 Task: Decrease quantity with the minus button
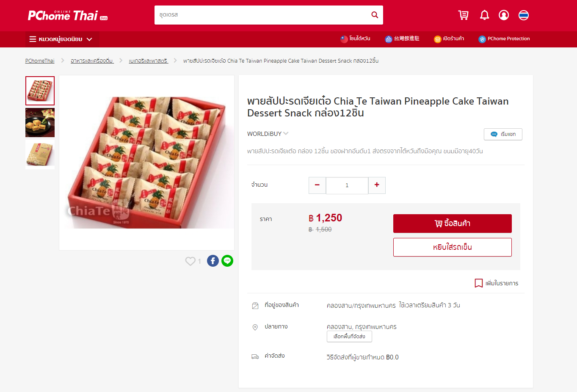pos(317,185)
